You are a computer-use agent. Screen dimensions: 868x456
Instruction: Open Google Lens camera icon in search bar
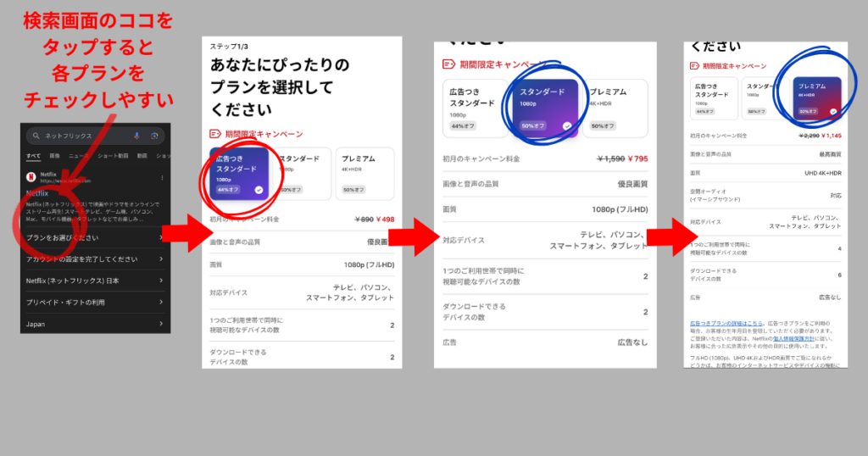[x=155, y=136]
